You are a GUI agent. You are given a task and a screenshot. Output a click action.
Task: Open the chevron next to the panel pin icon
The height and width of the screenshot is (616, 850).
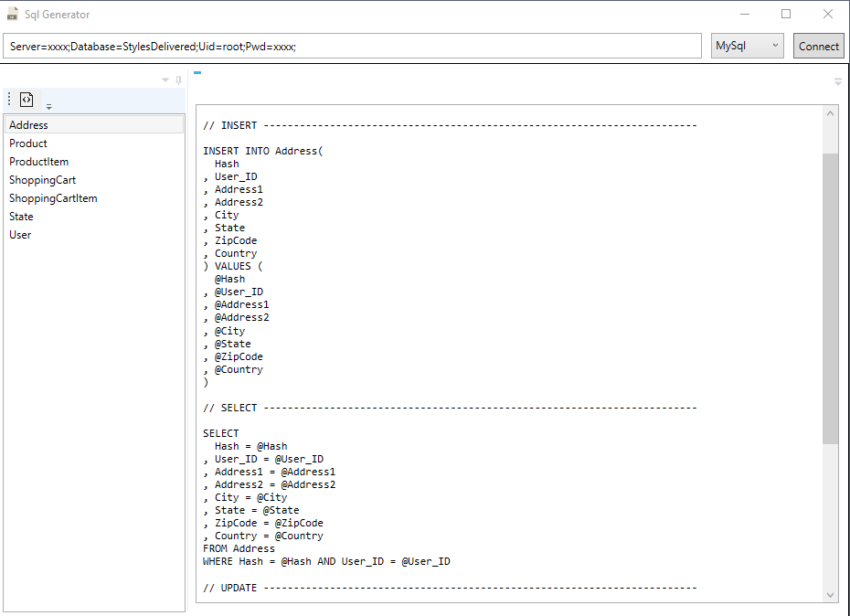click(165, 80)
